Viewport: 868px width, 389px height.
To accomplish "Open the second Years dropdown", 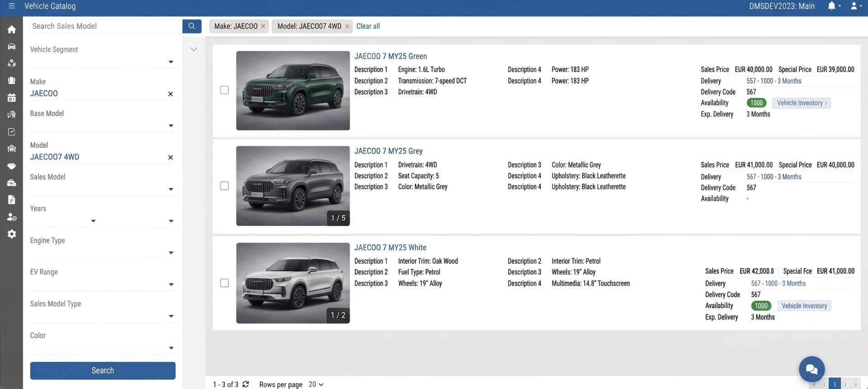I will click(171, 221).
